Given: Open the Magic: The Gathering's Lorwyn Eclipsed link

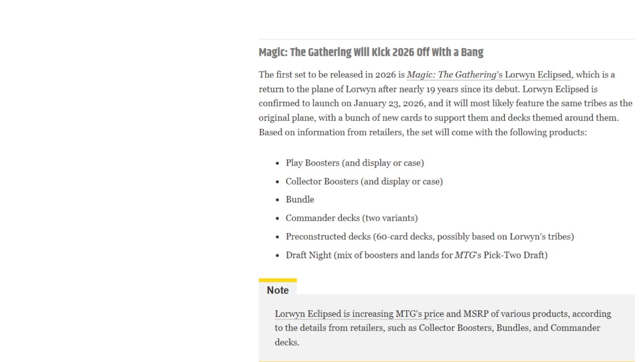Looking at the screenshot, I should tap(489, 74).
